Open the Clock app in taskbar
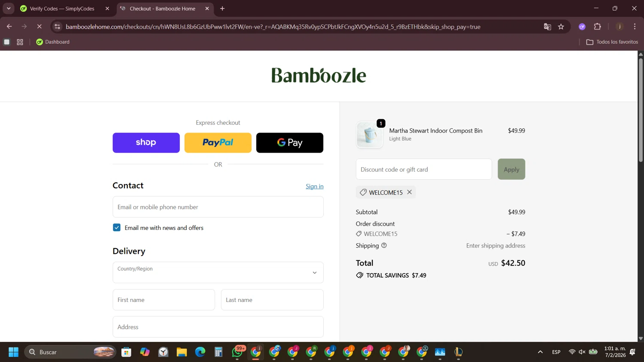 point(163,352)
